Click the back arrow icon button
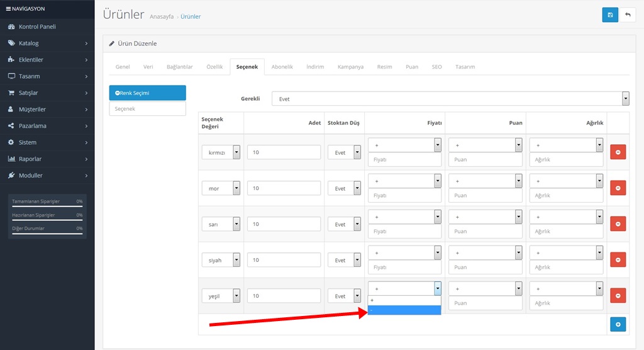Viewport: 644px width, 350px height. click(x=628, y=14)
